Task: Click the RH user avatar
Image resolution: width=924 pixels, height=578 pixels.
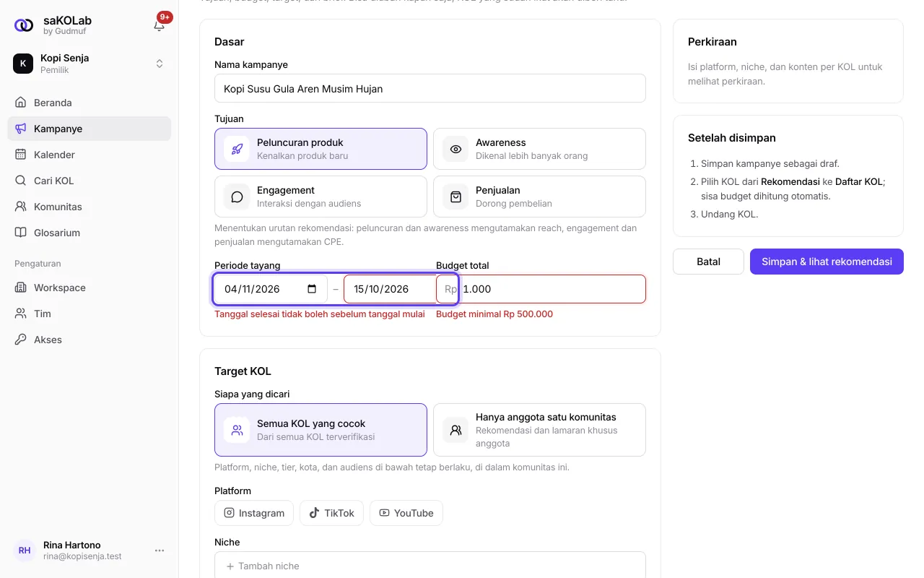Action: point(25,551)
